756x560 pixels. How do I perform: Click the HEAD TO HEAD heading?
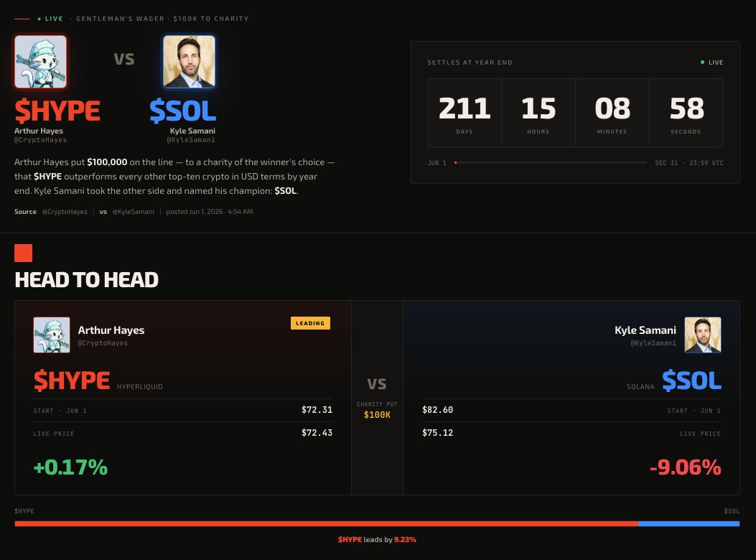pos(86,280)
